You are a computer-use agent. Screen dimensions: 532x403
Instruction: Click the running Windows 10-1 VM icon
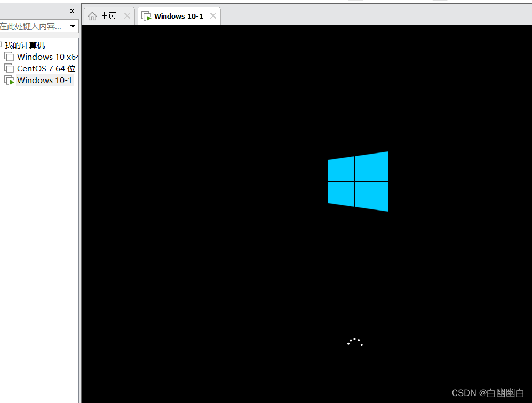9,80
